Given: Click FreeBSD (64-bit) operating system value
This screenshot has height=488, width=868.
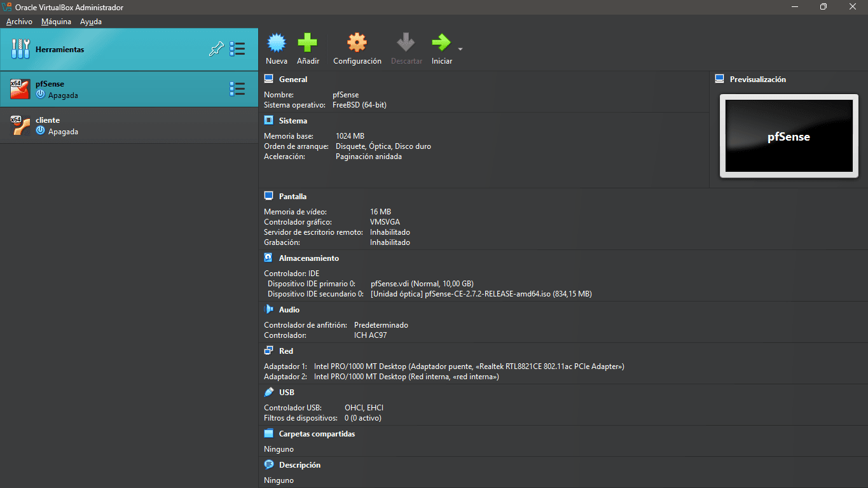Looking at the screenshot, I should click(x=359, y=105).
